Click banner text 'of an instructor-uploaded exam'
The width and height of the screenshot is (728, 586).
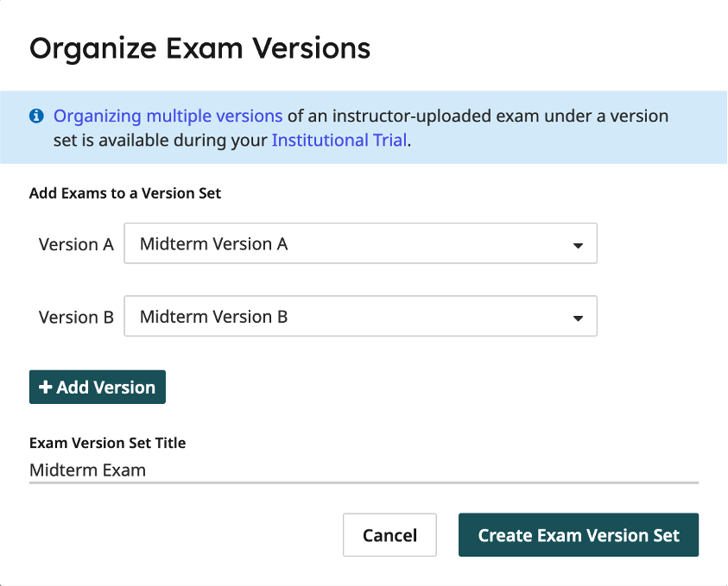(x=406, y=116)
